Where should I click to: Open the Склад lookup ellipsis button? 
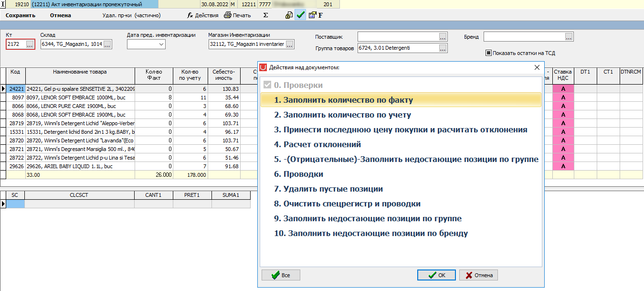pyautogui.click(x=107, y=44)
